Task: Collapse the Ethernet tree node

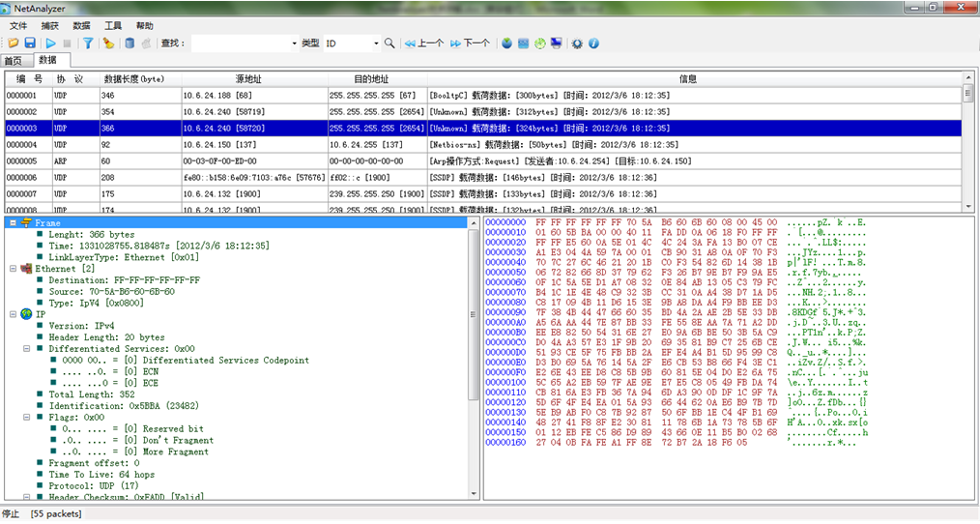Action: pos(13,268)
